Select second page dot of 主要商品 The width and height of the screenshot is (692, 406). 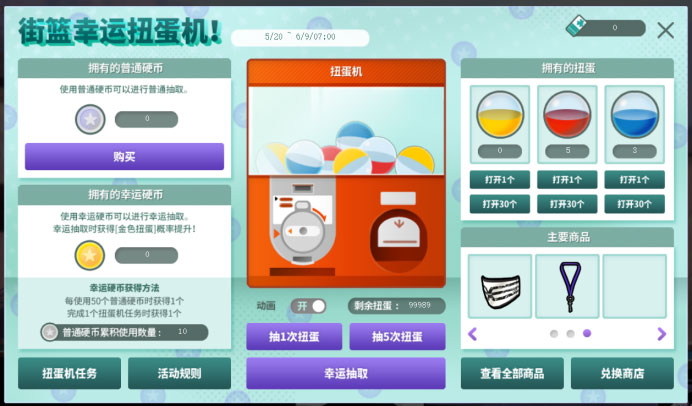tap(570, 334)
